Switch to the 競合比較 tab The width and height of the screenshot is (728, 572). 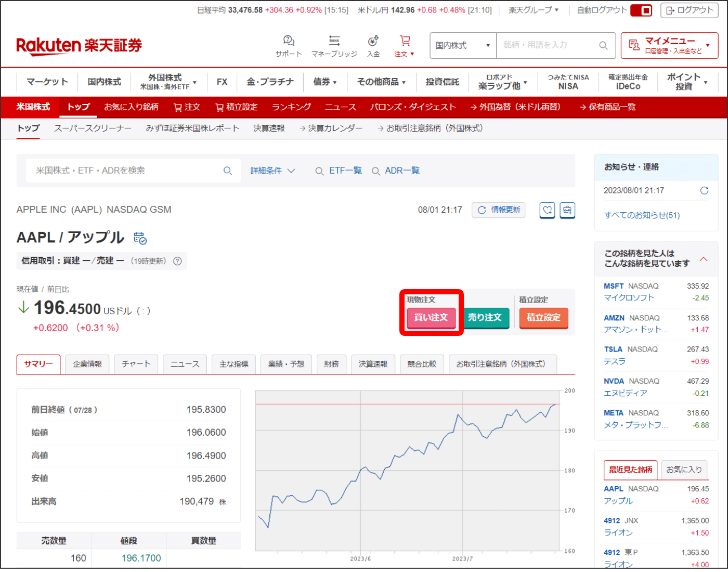click(422, 365)
